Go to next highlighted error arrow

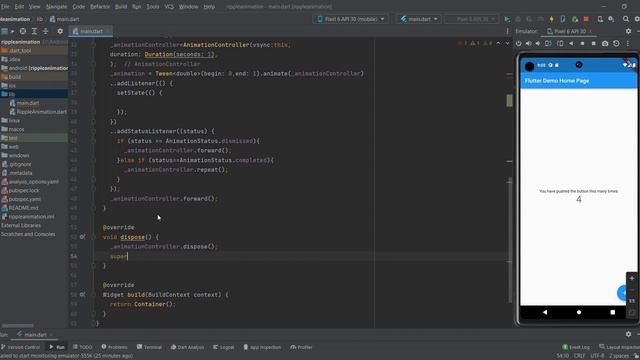pos(507,43)
